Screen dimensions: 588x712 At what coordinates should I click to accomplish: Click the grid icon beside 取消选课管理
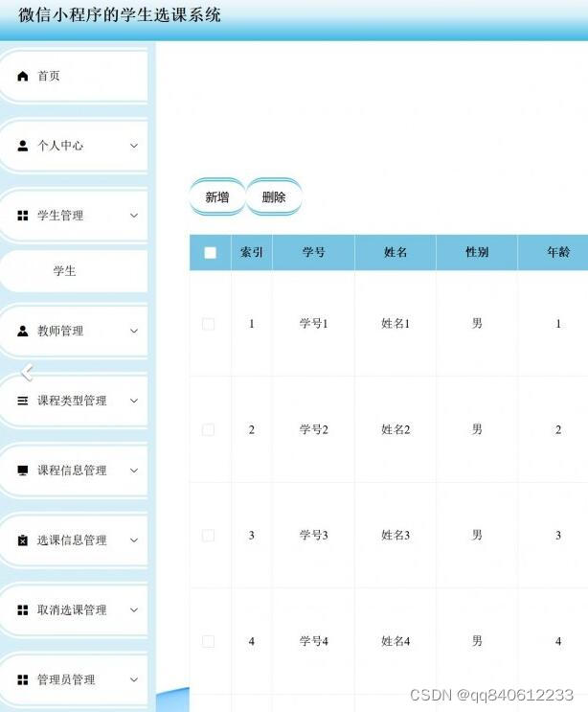(23, 610)
